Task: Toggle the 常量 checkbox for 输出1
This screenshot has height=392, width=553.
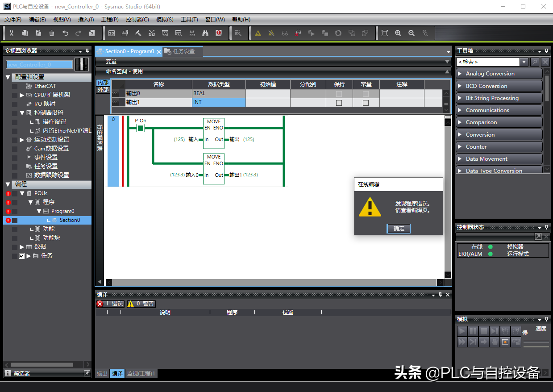Action: pyautogui.click(x=366, y=103)
